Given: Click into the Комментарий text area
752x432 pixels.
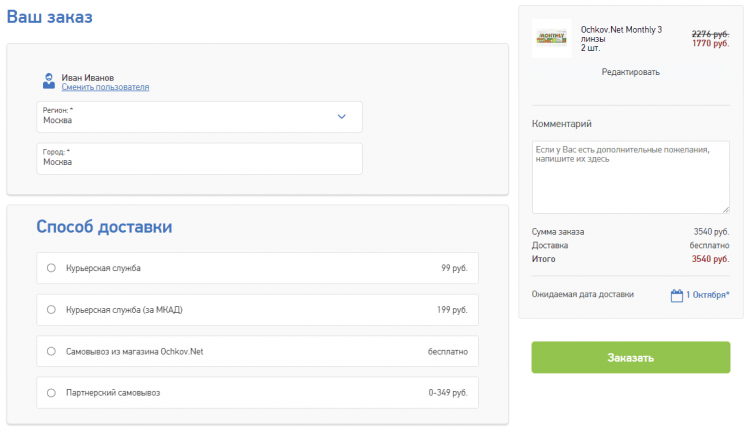Looking at the screenshot, I should (x=630, y=176).
